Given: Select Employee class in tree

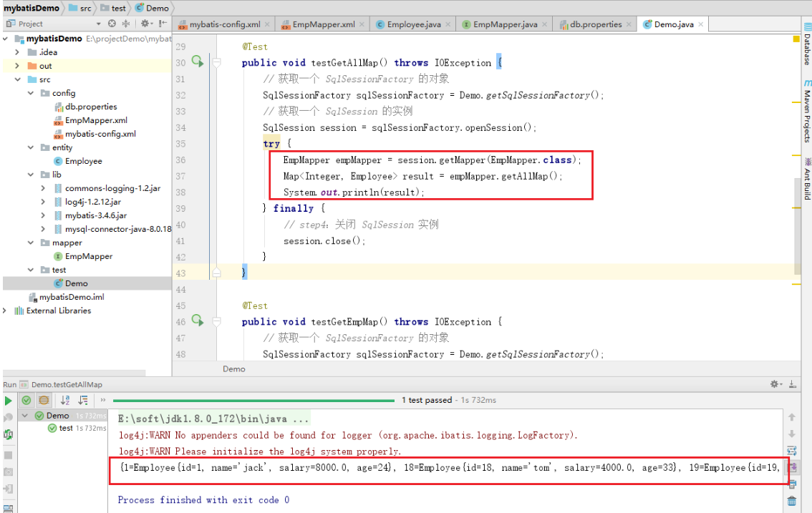Looking at the screenshot, I should (77, 161).
